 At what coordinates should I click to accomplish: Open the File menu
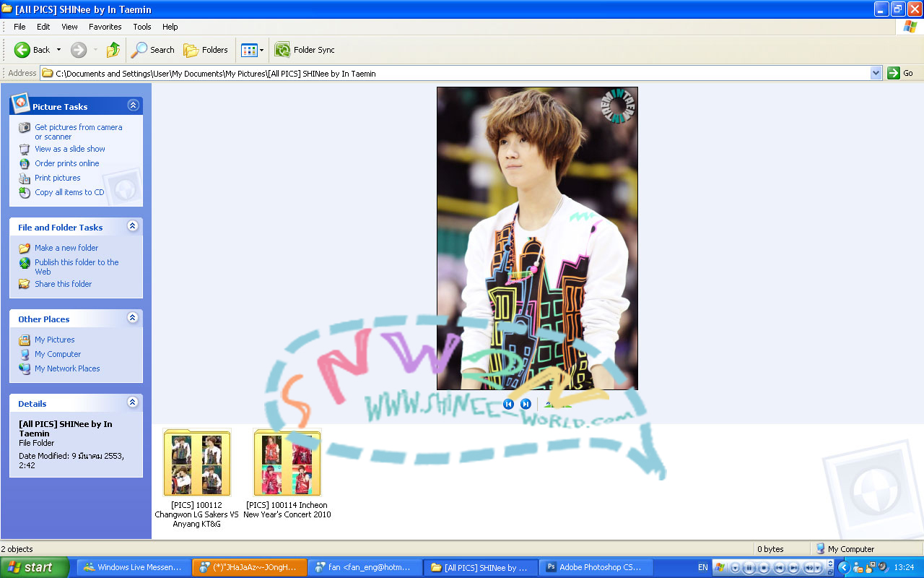19,27
